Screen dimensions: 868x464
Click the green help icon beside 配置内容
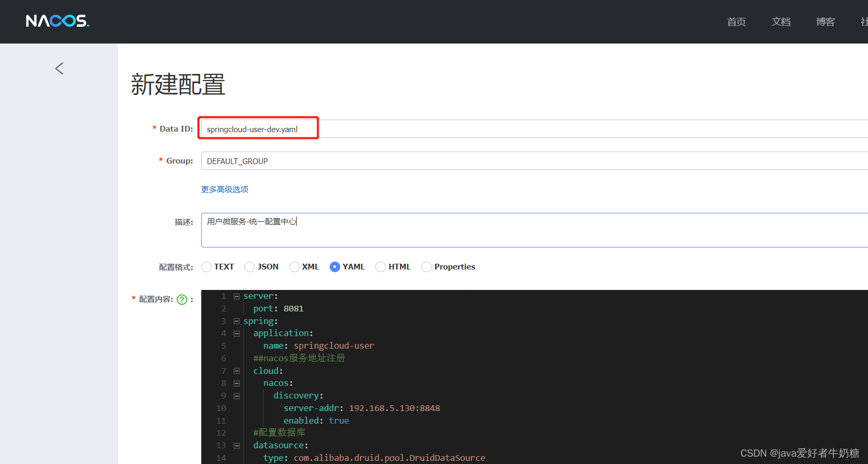click(x=182, y=299)
